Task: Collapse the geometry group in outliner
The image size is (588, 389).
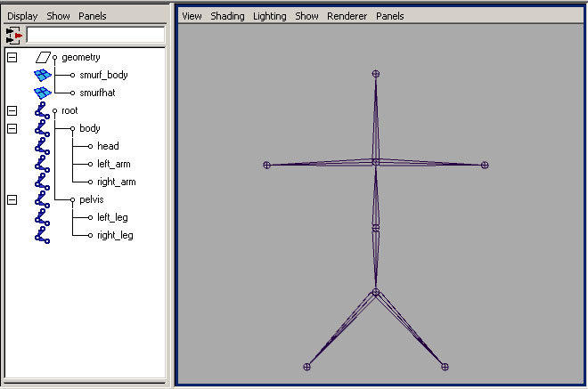Action: pos(12,57)
